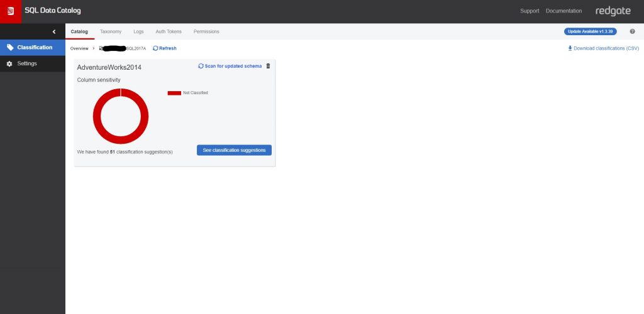Viewport: 644px width, 314px height.
Task: Delete AdventureWorks2014 with trash icon
Action: (x=268, y=66)
